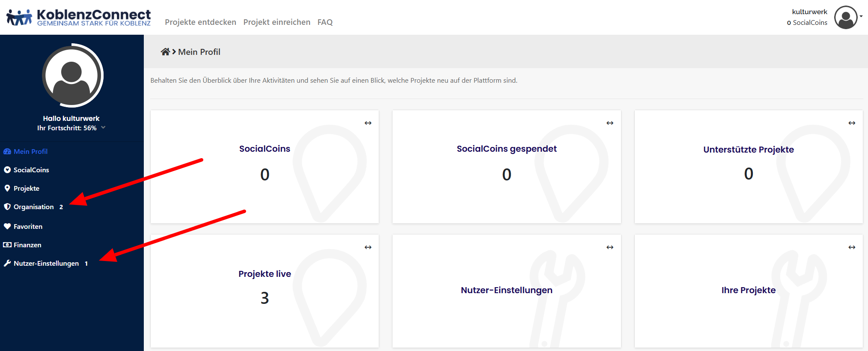Click resize arrows on SocialCoins gespendet card

point(610,123)
